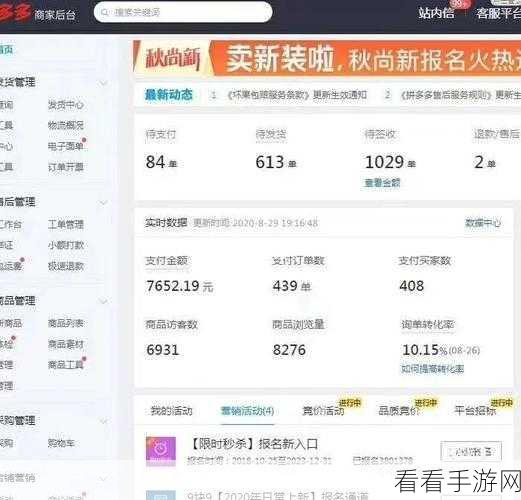
Task: Click the search magnifier icon in top bar
Action: coord(104,12)
